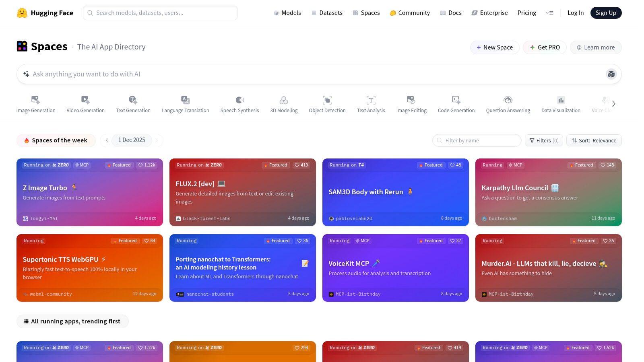
Task: Click the Text Analysis category icon
Action: (371, 100)
